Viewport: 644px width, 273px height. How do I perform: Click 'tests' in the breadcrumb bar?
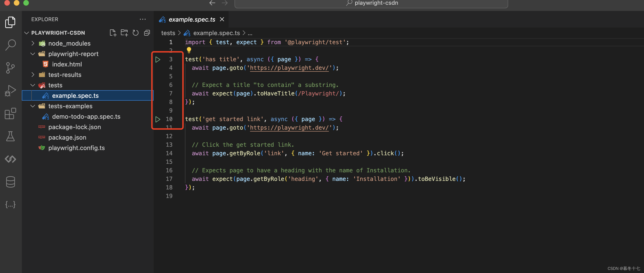point(168,33)
